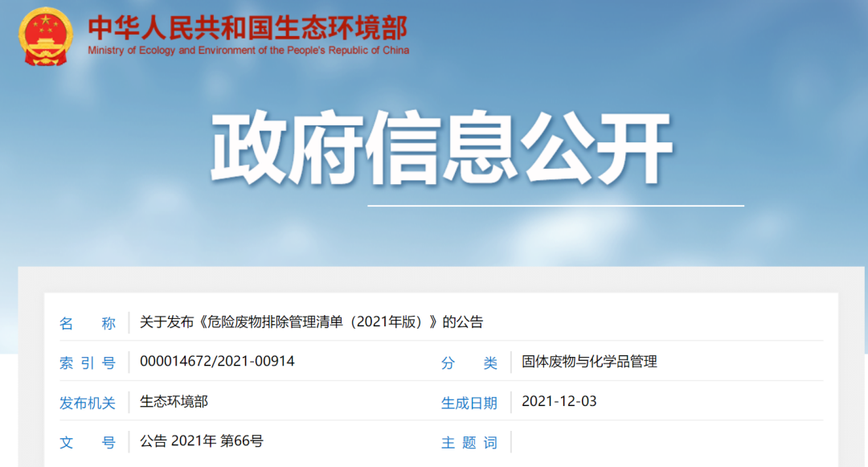This screenshot has width=868, height=467.
Task: Click the 分类 field label
Action: [x=469, y=363]
